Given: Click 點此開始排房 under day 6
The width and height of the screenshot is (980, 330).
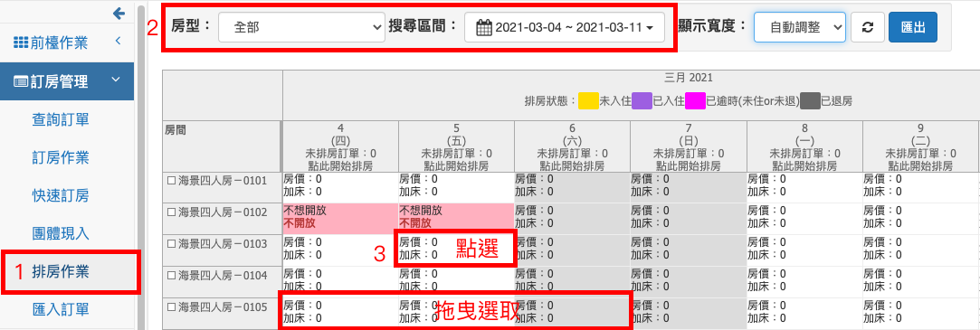Looking at the screenshot, I should click(x=573, y=166).
